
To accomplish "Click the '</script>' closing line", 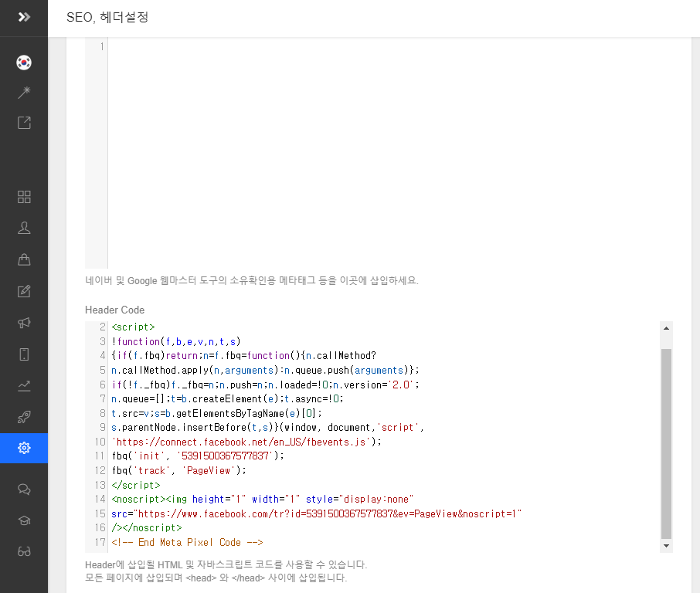I will click(x=136, y=485).
